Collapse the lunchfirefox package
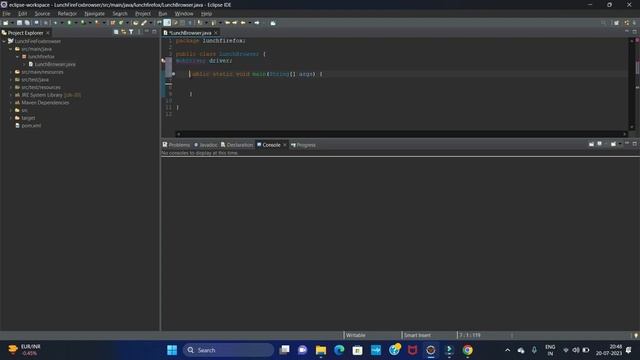 point(18,57)
